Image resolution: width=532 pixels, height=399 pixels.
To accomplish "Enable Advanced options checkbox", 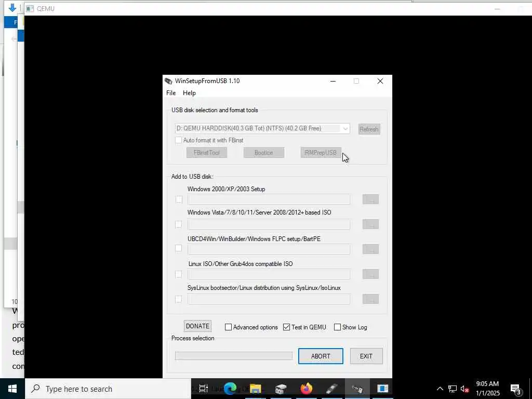I will 229,327.
